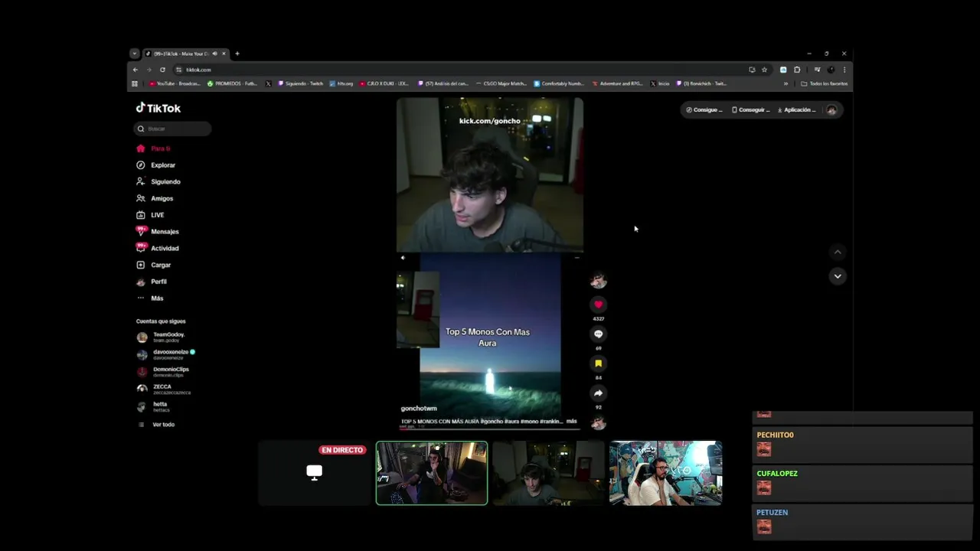The image size is (980, 551).
Task: Click the tiktok.com address bar
Action: [459, 70]
